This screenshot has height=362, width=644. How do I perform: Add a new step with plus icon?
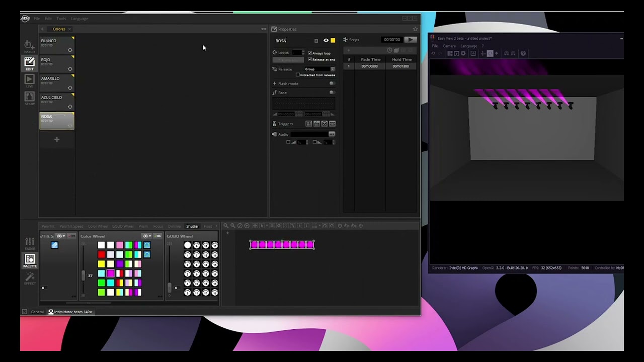348,50
